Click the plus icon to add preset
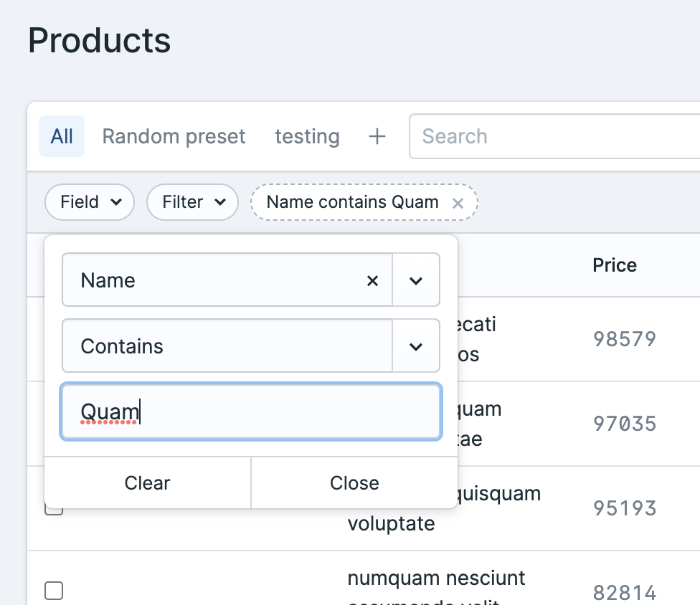The height and width of the screenshot is (605, 700). (x=377, y=136)
